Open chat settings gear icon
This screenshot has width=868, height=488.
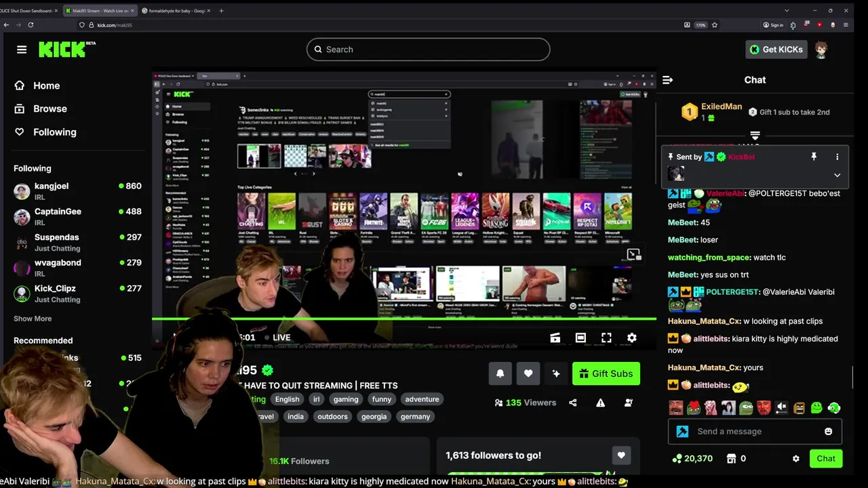[796, 459]
